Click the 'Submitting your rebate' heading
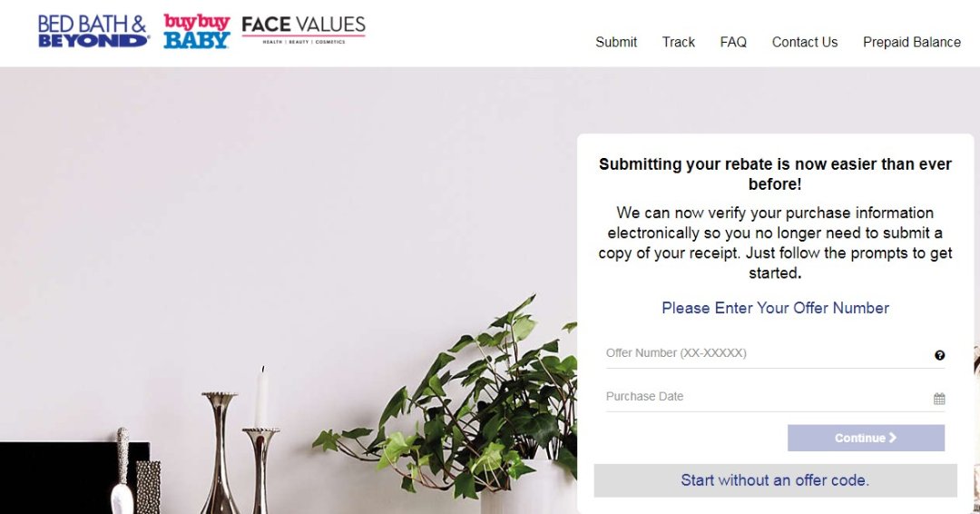The image size is (980, 514). point(775,173)
